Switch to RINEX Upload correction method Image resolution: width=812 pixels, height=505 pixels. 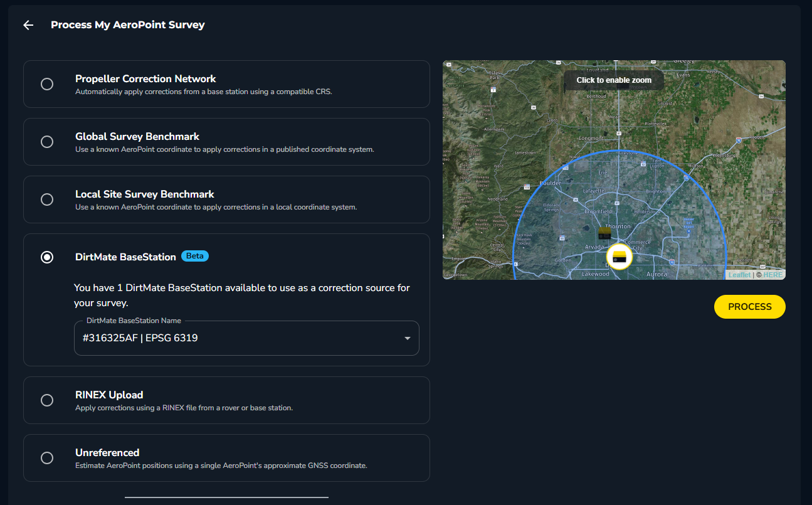pyautogui.click(x=47, y=400)
